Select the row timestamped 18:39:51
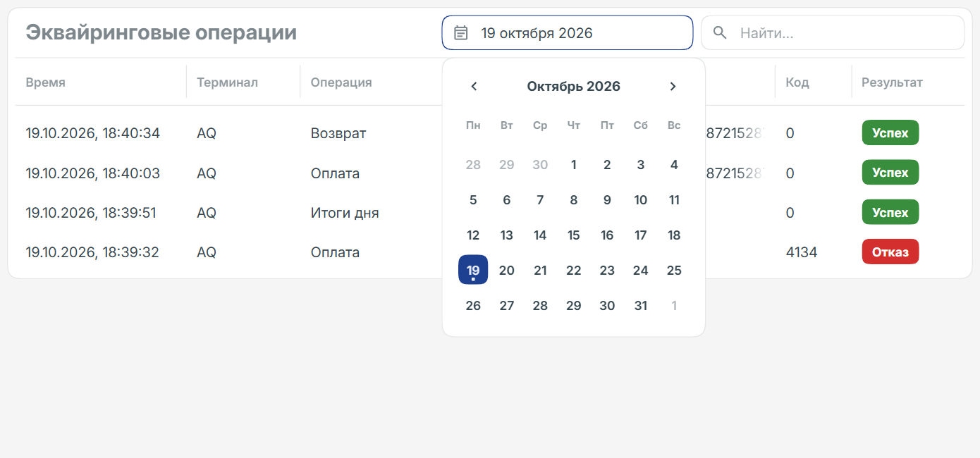The width and height of the screenshot is (980, 458). pos(489,212)
